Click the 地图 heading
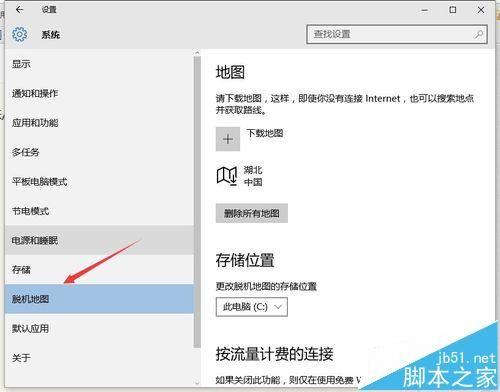 (230, 72)
